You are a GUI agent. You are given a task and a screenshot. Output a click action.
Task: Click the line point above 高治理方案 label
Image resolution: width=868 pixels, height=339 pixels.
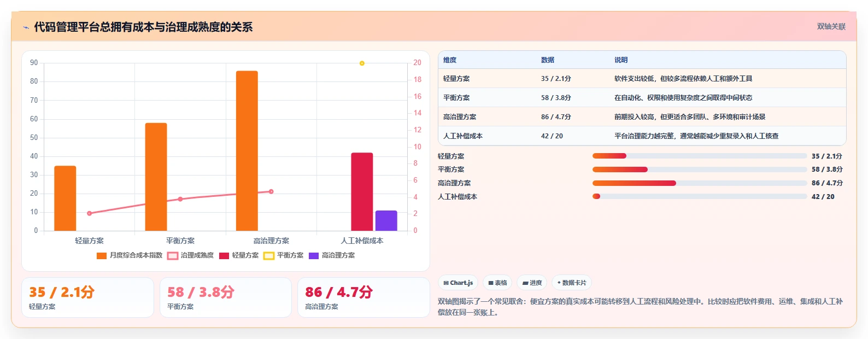point(271,191)
